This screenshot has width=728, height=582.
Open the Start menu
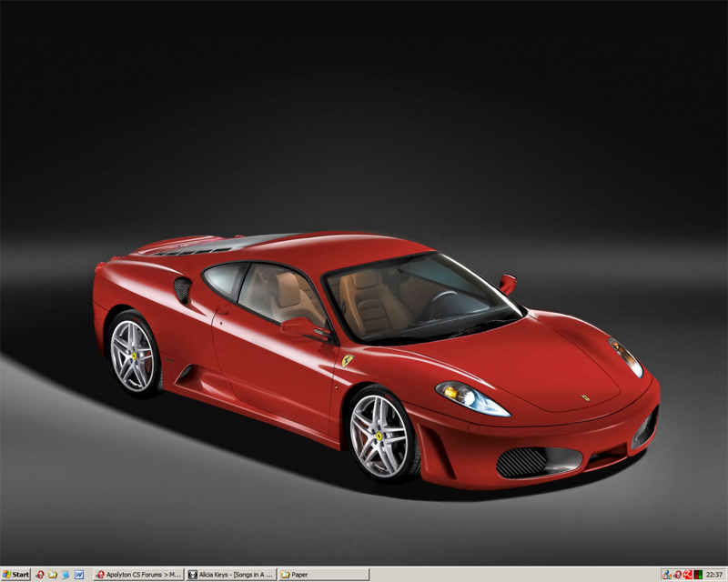(15, 575)
